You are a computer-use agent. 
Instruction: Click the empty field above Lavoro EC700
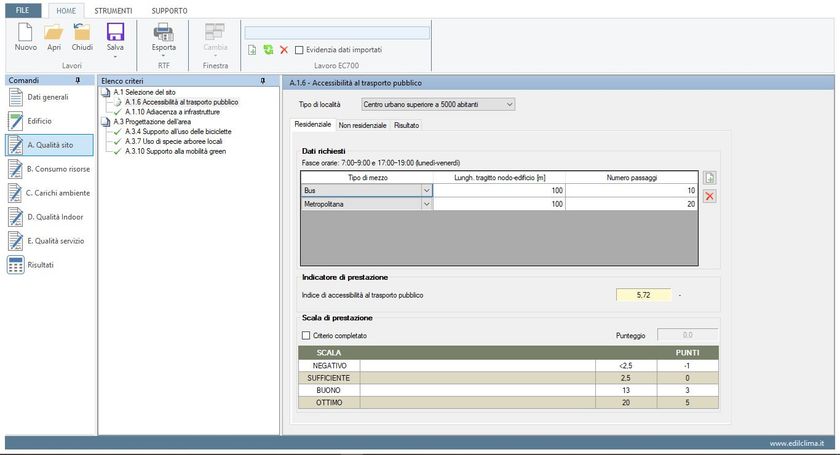(x=337, y=33)
